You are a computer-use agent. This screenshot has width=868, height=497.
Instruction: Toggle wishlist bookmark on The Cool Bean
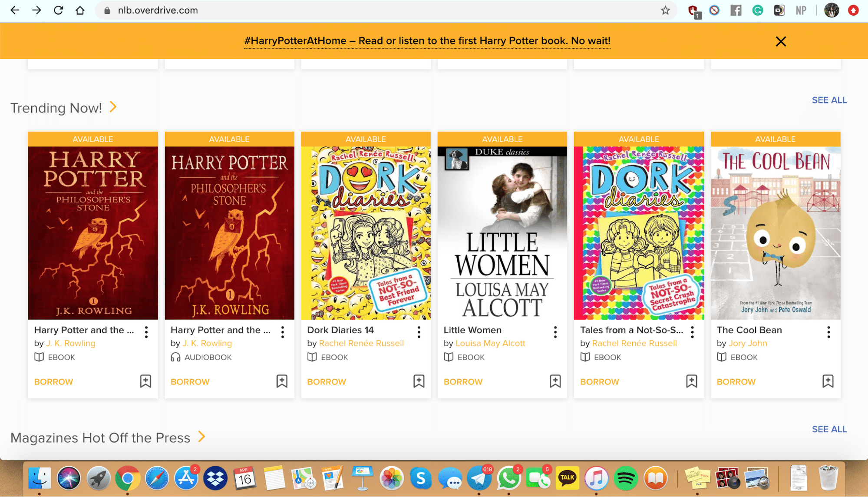coord(828,381)
